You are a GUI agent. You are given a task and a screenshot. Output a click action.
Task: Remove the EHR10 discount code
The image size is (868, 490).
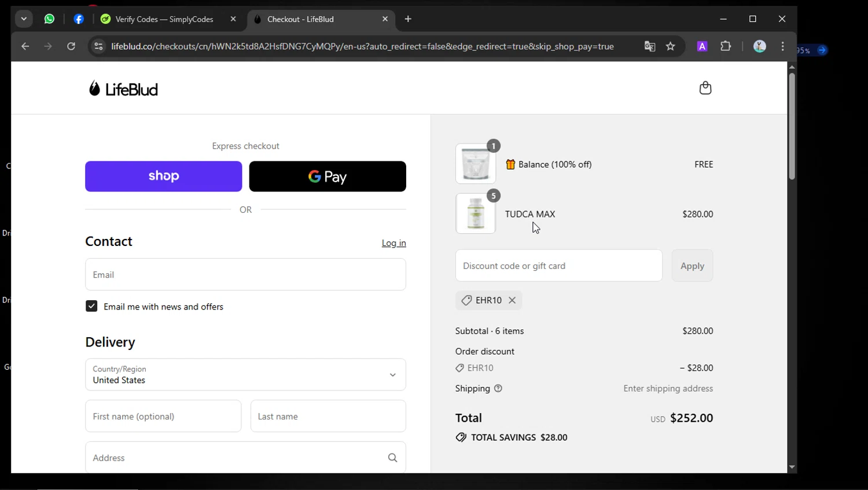tap(512, 300)
